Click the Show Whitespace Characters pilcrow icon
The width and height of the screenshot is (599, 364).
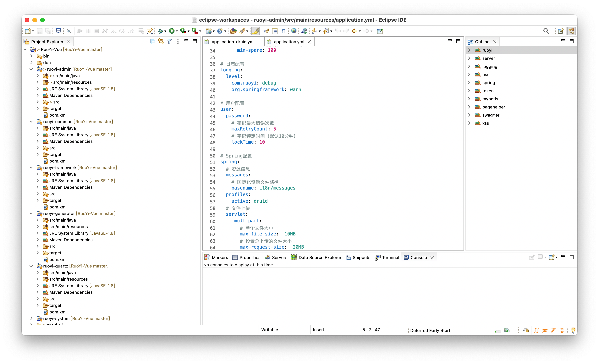click(283, 31)
